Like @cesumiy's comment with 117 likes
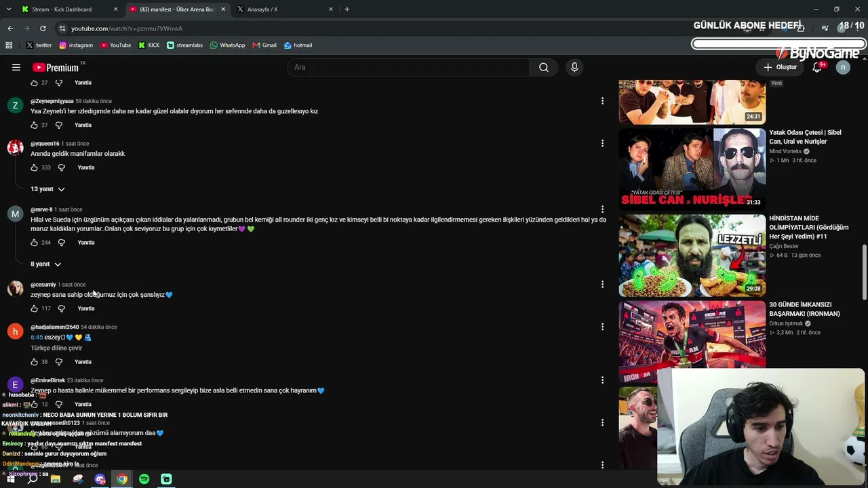Viewport: 868px width, 488px height. pos(34,308)
